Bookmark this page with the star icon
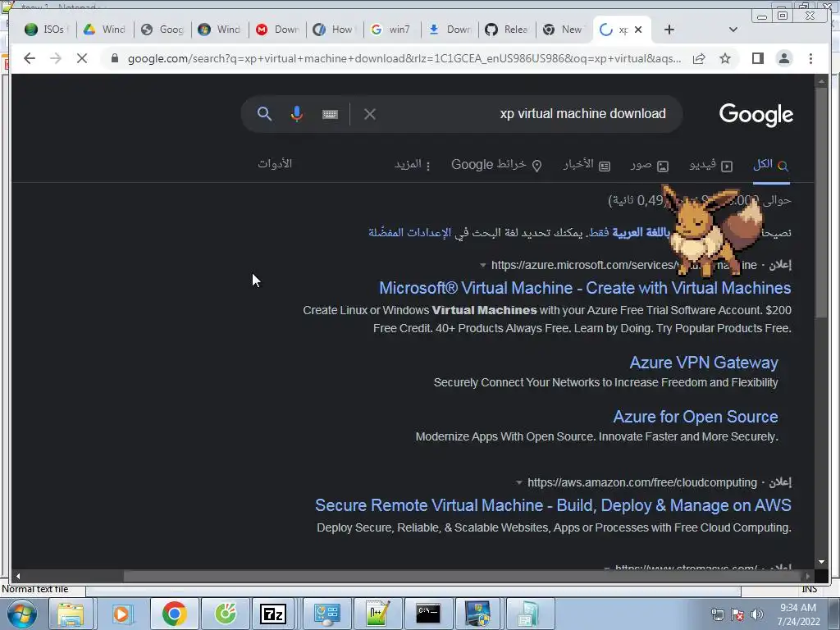The image size is (840, 630). point(725,58)
